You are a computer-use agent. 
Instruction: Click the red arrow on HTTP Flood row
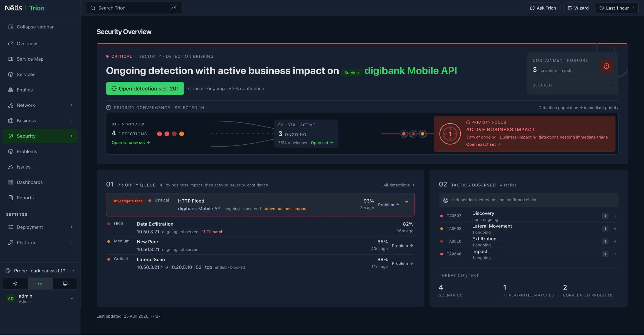406,201
